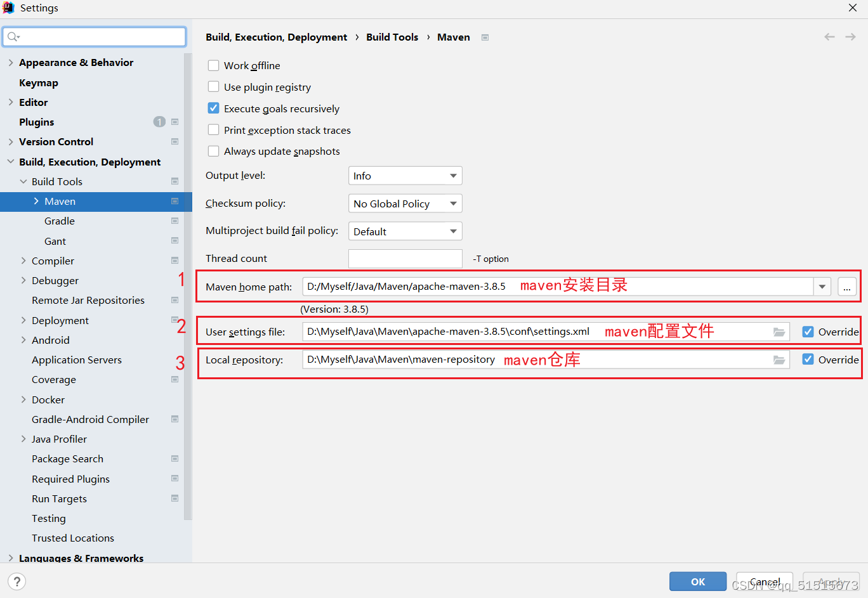868x598 pixels.
Task: Click the project-level icon beside Build Tools
Action: point(174,181)
